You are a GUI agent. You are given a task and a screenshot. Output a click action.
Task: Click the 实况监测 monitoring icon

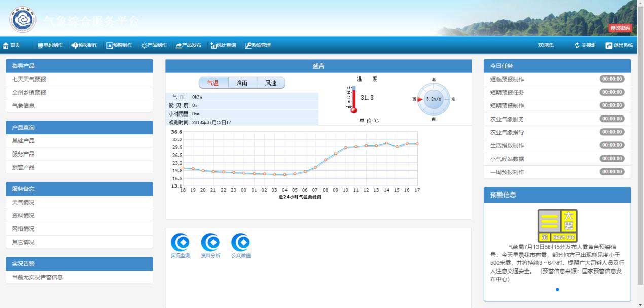pos(180,243)
